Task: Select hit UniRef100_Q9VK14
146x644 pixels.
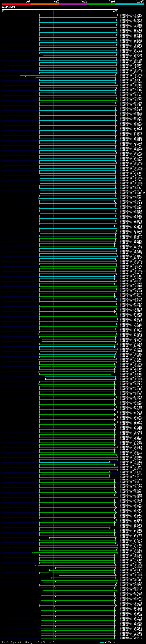Action: tap(131, 273)
